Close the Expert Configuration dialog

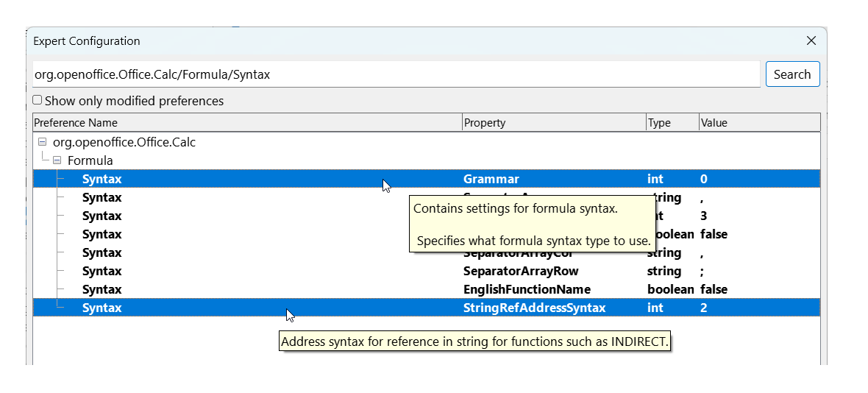[x=811, y=40]
